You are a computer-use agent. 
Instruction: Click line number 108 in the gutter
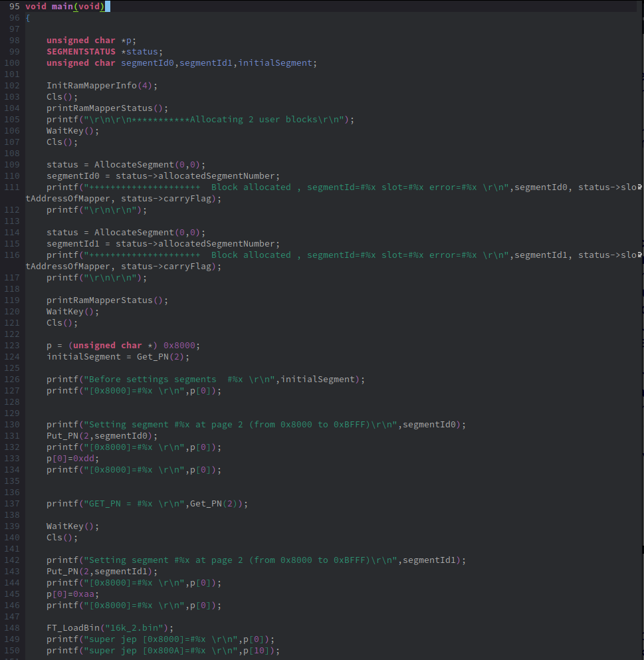pyautogui.click(x=12, y=154)
